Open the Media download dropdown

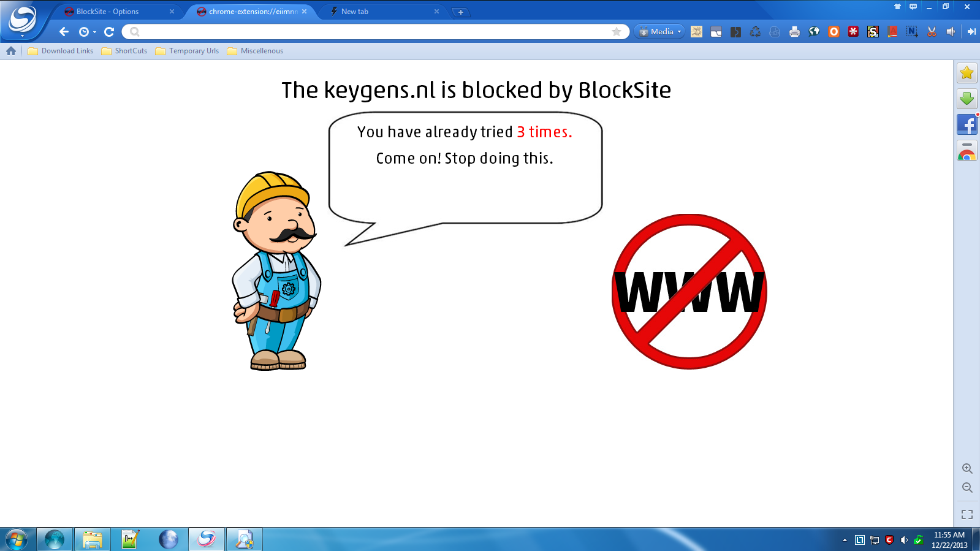[660, 31]
